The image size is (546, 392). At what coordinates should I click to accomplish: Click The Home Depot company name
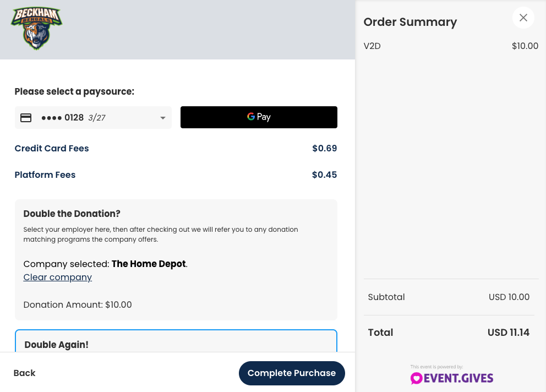click(149, 264)
